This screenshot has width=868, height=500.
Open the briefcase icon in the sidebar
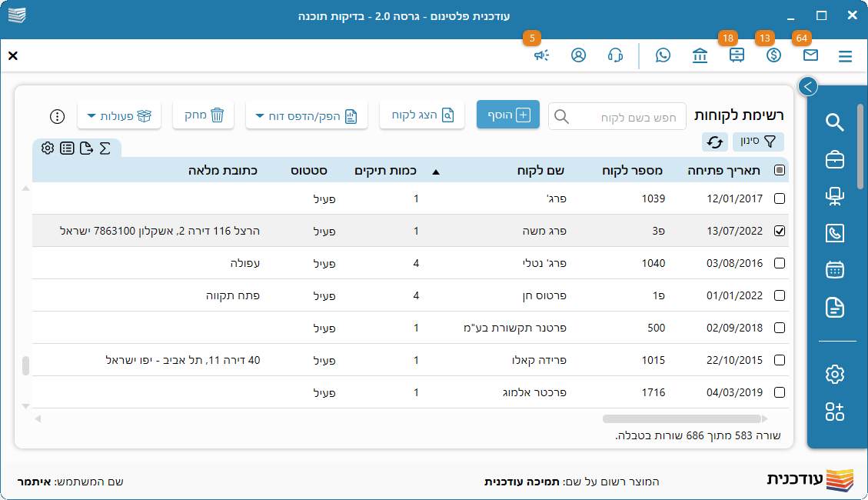point(834,159)
